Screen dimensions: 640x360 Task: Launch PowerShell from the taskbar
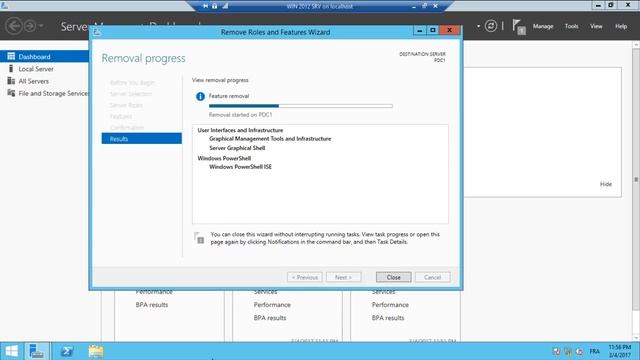pos(67,351)
